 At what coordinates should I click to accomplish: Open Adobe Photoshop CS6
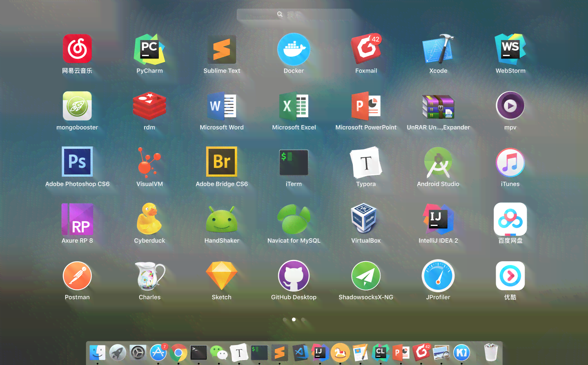[77, 162]
